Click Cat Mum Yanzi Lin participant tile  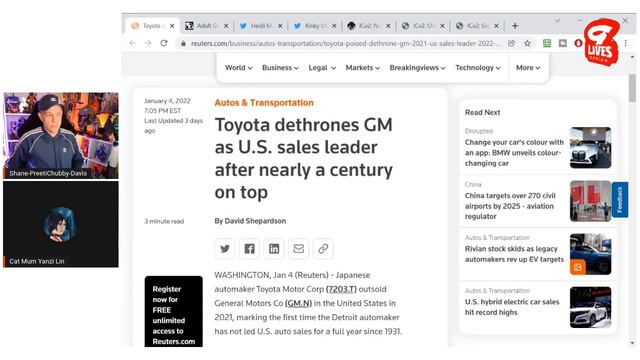click(61, 224)
